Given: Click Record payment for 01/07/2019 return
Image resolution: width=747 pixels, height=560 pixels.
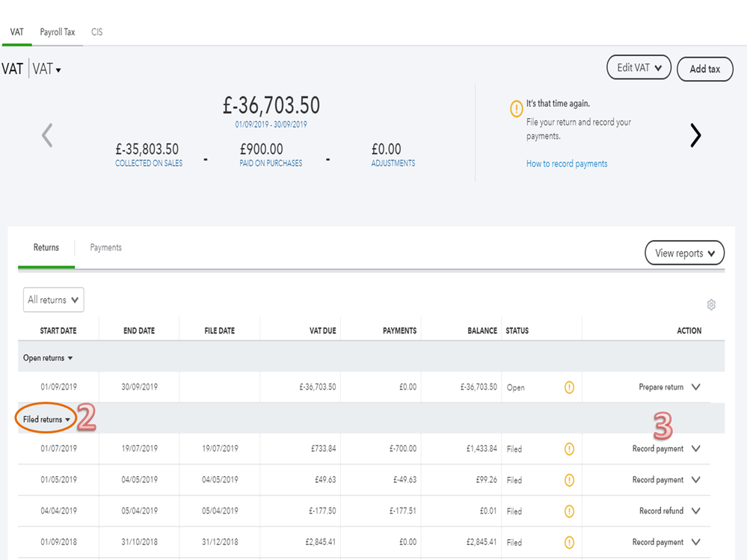Looking at the screenshot, I should coord(657,449).
